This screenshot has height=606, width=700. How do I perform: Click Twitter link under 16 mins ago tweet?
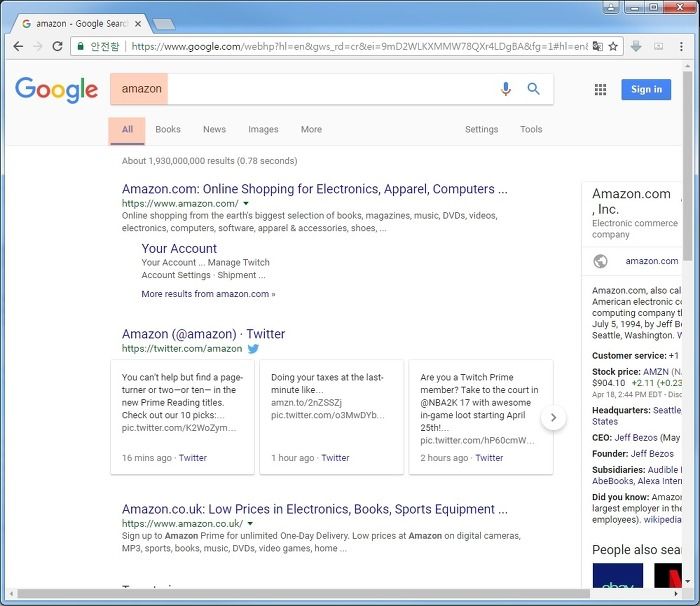[193, 458]
